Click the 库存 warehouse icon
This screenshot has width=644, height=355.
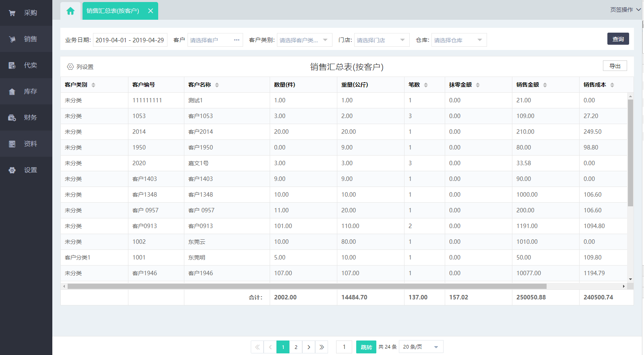click(12, 91)
